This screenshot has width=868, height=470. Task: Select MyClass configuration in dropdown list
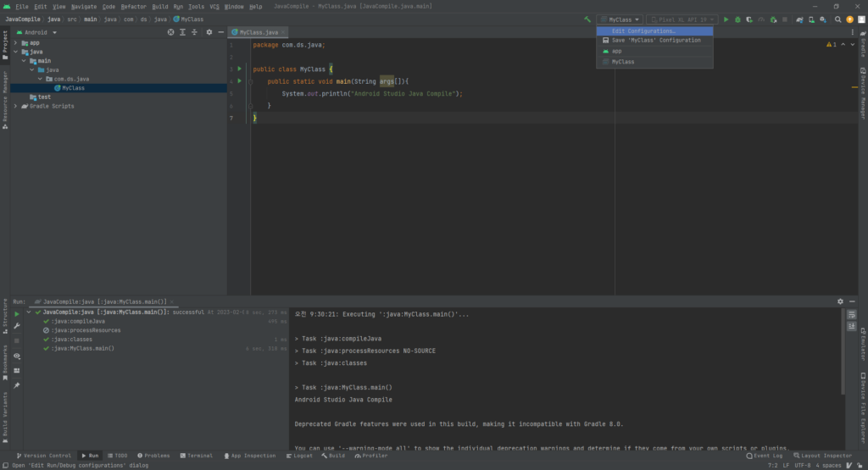(x=654, y=62)
